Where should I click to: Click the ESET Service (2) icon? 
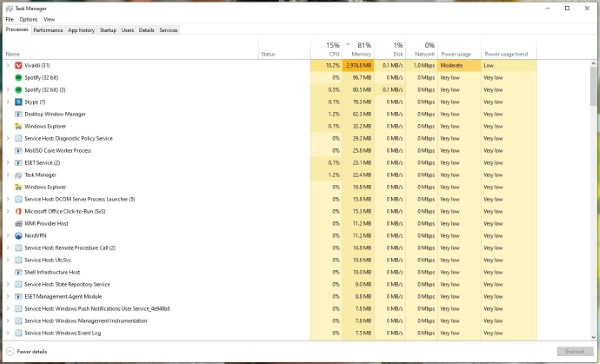coord(18,163)
